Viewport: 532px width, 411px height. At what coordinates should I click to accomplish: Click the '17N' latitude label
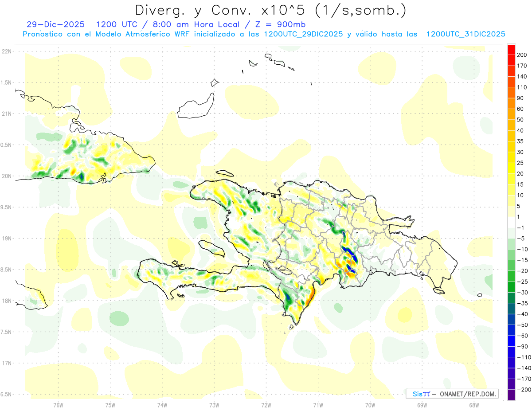point(7,363)
